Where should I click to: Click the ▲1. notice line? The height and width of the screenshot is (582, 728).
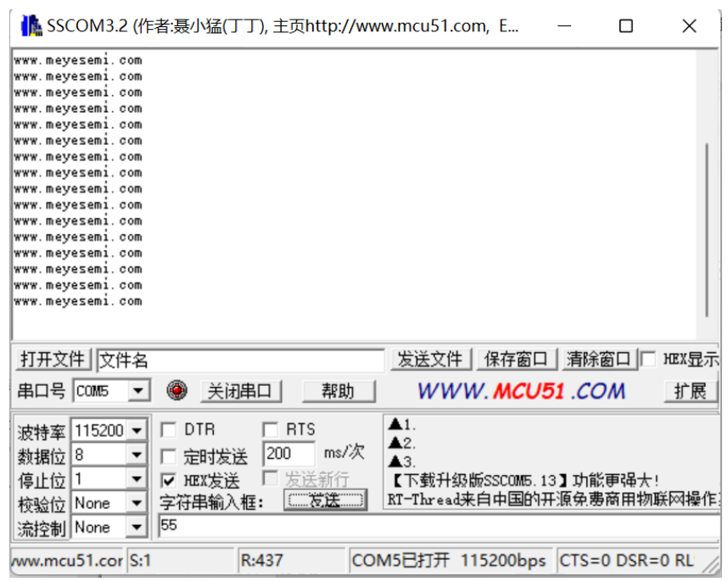click(x=402, y=424)
